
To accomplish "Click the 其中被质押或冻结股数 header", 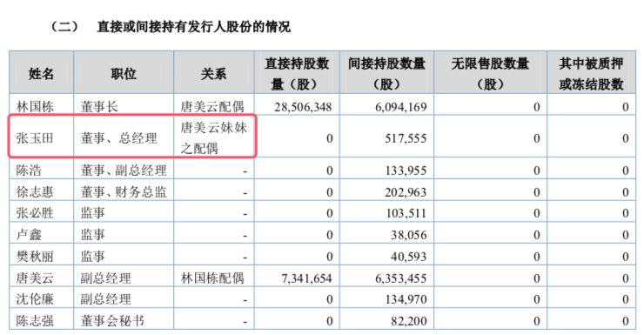I will coord(591,73).
